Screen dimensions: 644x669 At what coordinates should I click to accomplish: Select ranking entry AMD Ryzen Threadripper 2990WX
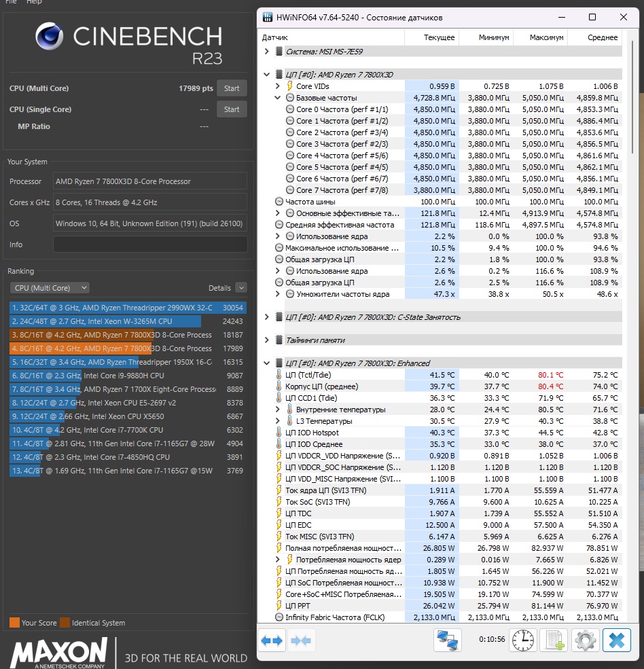pyautogui.click(x=128, y=308)
